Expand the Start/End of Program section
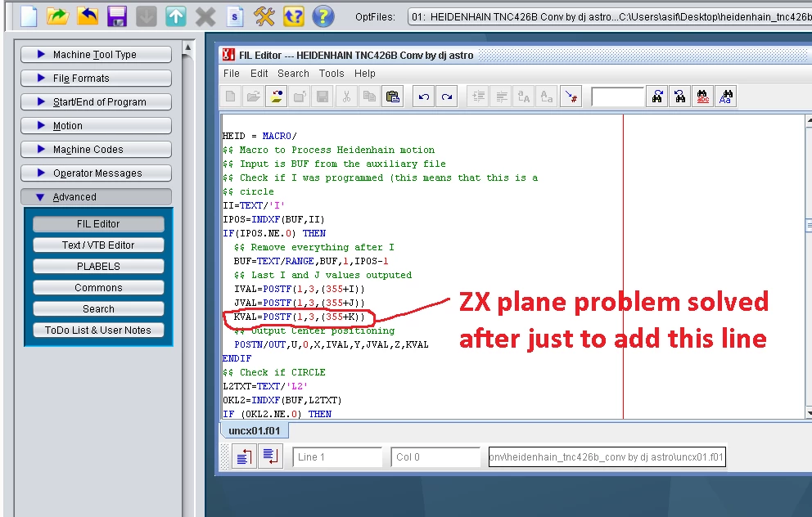 96,102
